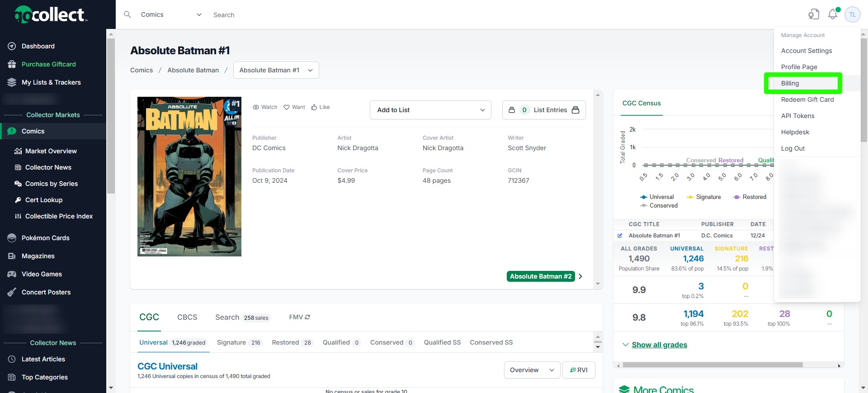
Task: Toggle Signature series in chart legend
Action: 704,197
